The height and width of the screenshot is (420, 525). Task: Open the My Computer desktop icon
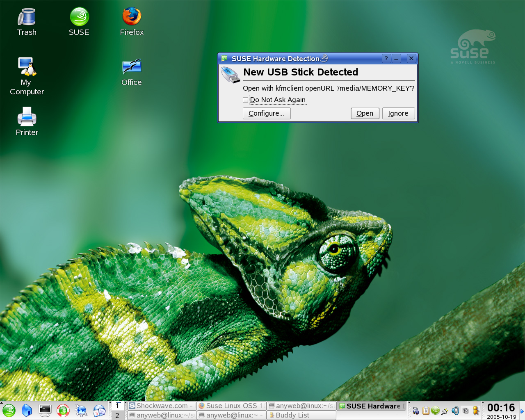tap(27, 76)
